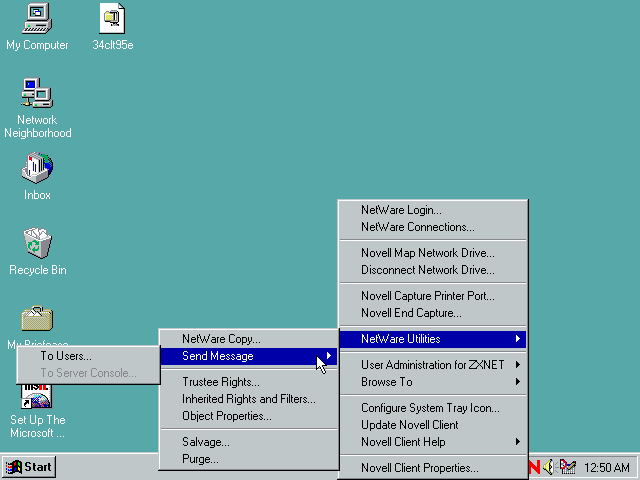This screenshot has width=640, height=480.
Task: Open Novell Client Properties...
Action: point(433,468)
